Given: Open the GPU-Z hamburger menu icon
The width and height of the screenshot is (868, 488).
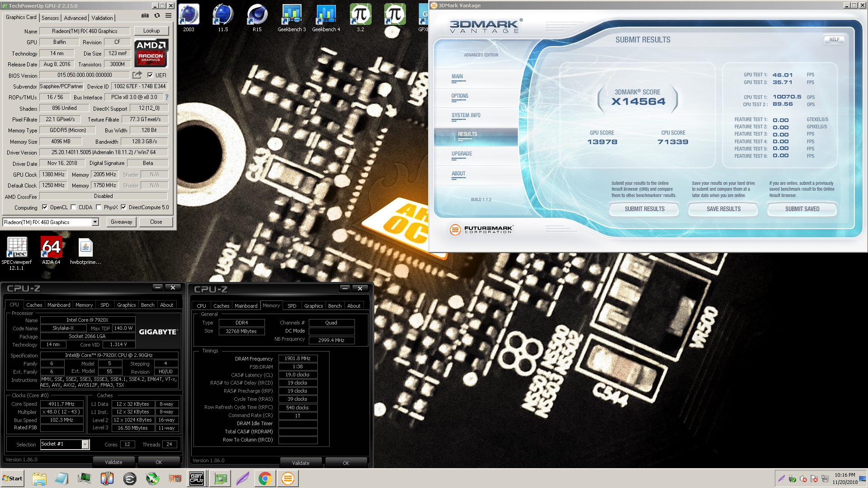Looking at the screenshot, I should [x=168, y=15].
